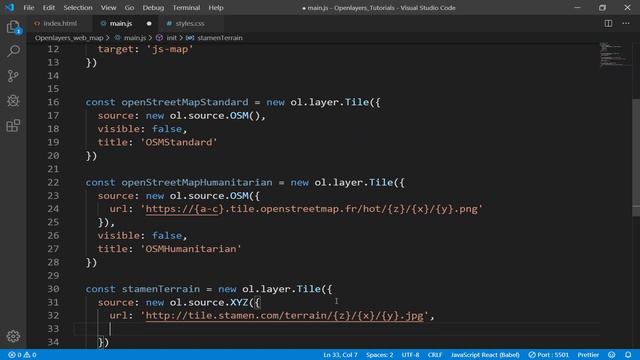Click Ln 33, Col 7 status item

(x=340, y=355)
